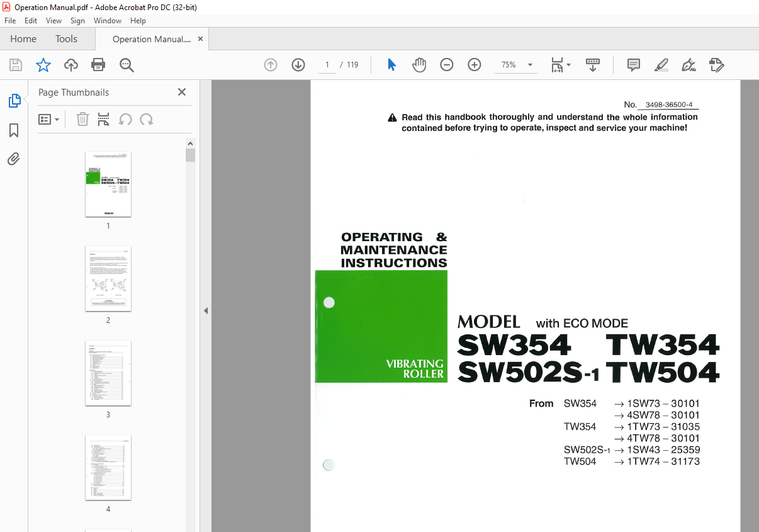Switch to the Tools tab
Screen dimensions: 759x532
point(66,39)
